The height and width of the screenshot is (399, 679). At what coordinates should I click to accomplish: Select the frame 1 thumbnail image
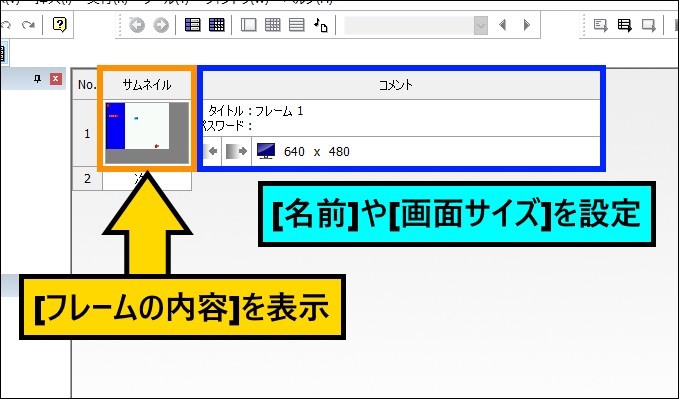147,133
